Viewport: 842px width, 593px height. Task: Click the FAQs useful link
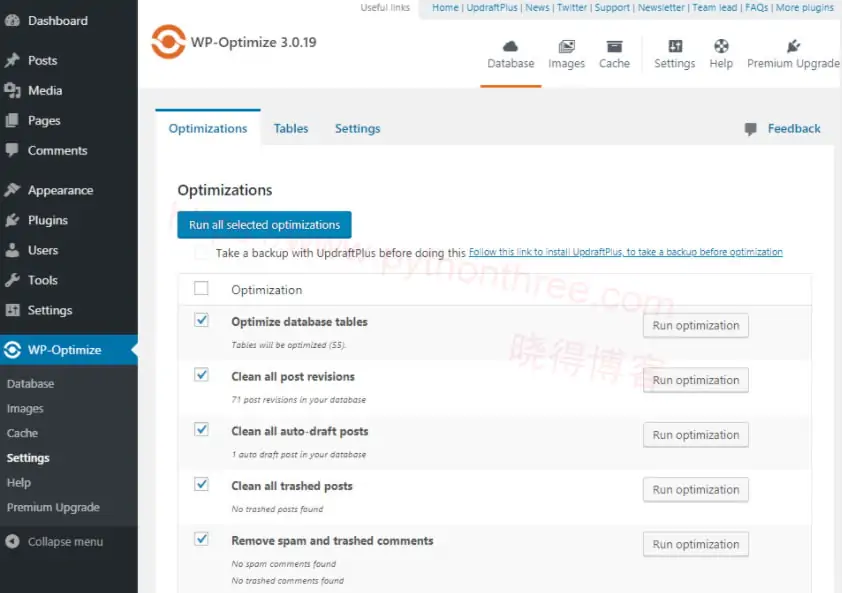757,8
